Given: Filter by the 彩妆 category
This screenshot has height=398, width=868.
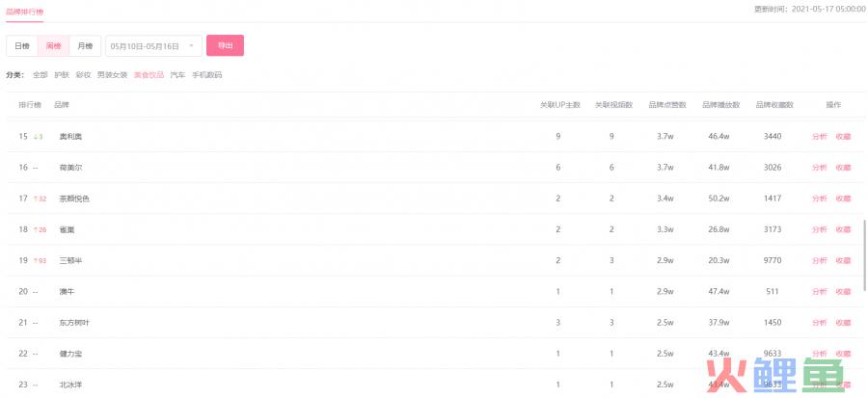Looking at the screenshot, I should [x=84, y=74].
